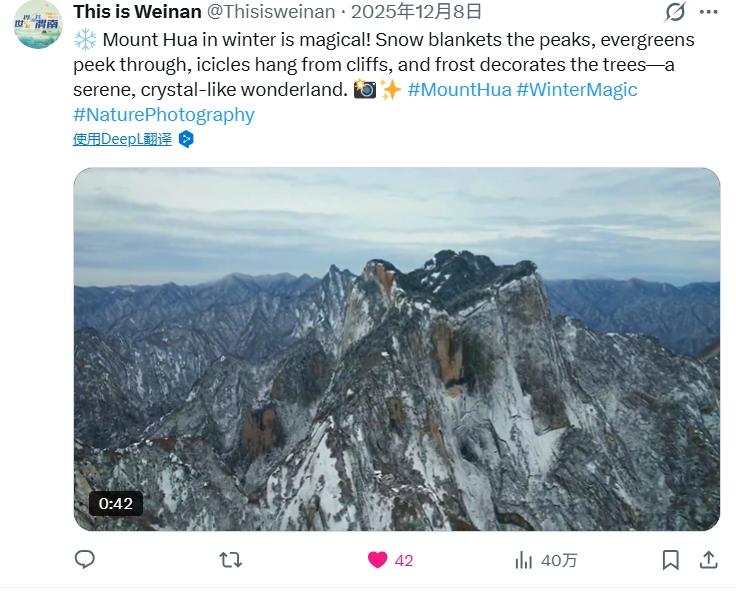Click the 42 likes count
This screenshot has height=594, width=736.
[x=404, y=560]
